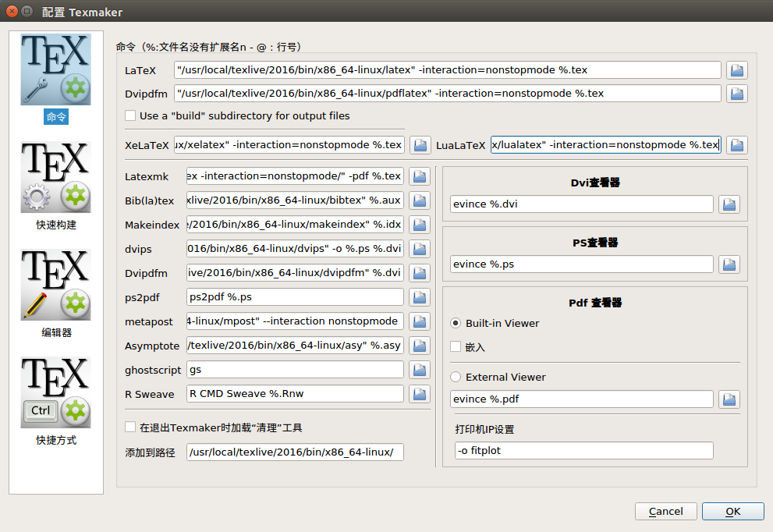Edit the Makeindex command field
773x532 pixels.
point(295,225)
